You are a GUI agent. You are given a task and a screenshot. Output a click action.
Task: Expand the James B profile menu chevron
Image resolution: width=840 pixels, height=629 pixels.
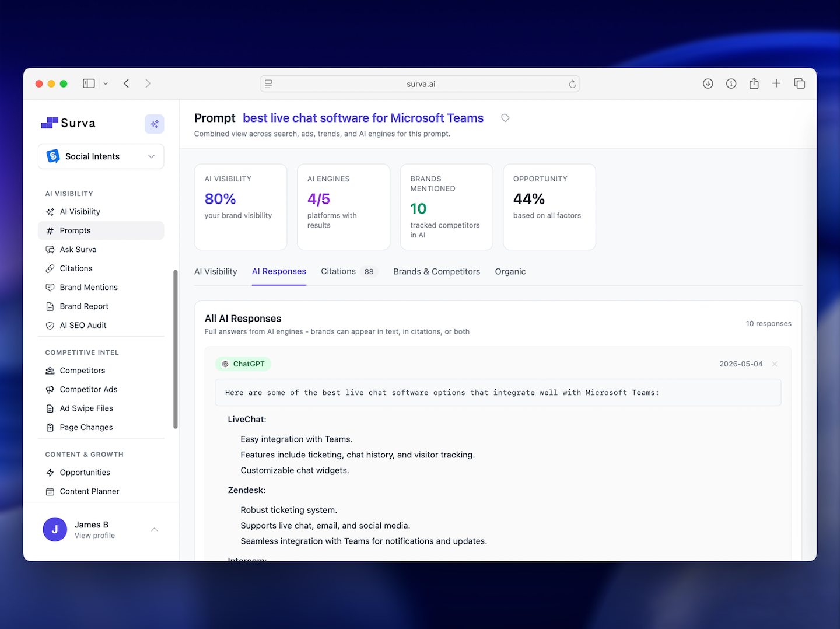point(155,530)
